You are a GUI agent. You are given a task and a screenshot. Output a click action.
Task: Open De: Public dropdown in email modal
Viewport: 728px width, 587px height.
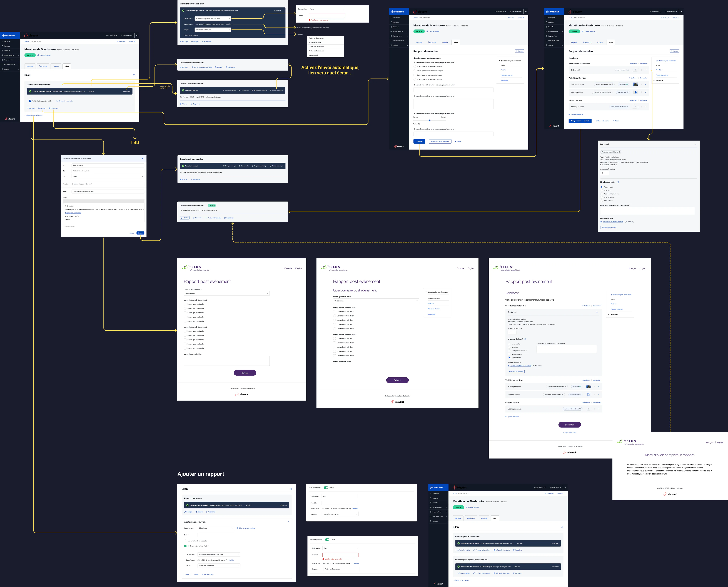click(108, 176)
